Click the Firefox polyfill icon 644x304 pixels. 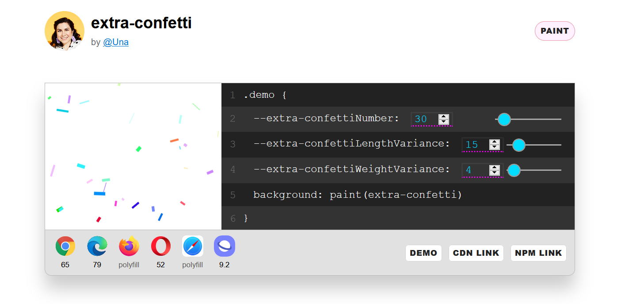(129, 246)
